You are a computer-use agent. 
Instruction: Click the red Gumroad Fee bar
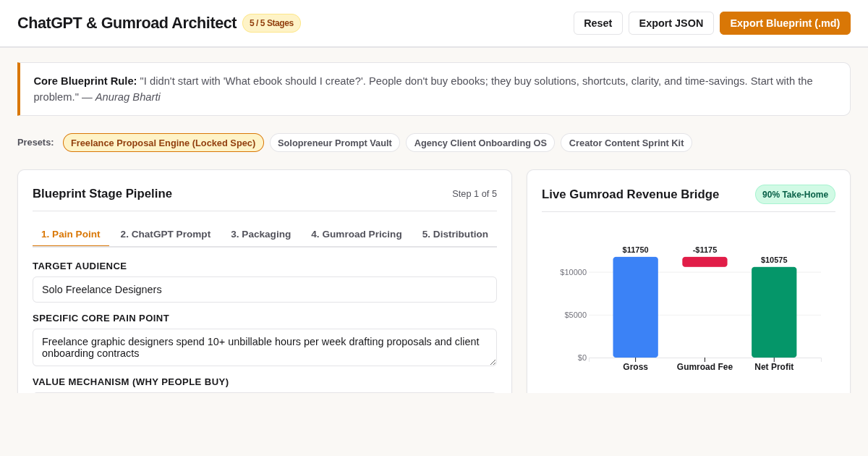(x=705, y=262)
